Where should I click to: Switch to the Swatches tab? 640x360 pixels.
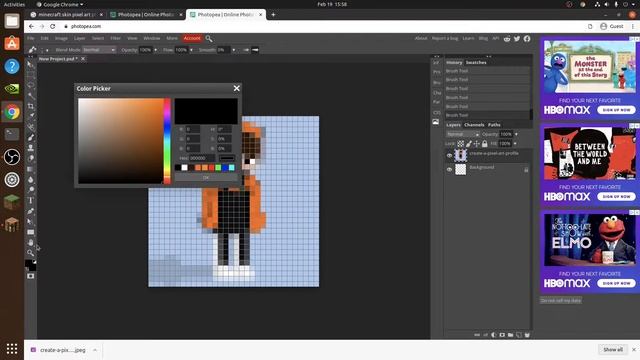pyautogui.click(x=476, y=62)
